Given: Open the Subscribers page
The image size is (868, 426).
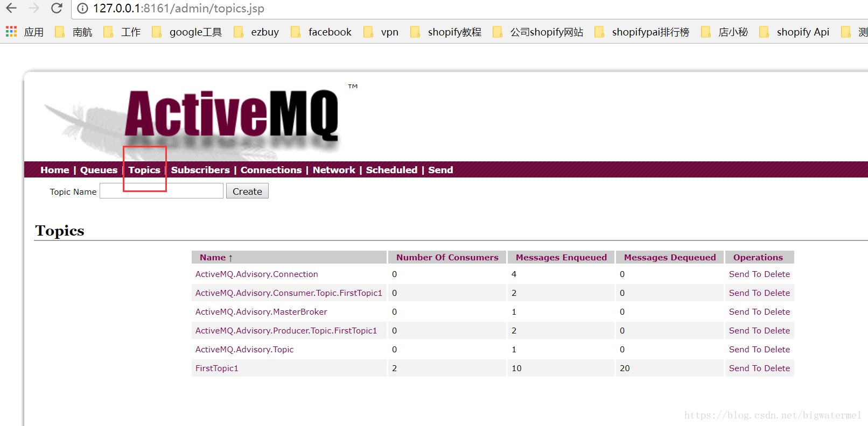Looking at the screenshot, I should (200, 170).
